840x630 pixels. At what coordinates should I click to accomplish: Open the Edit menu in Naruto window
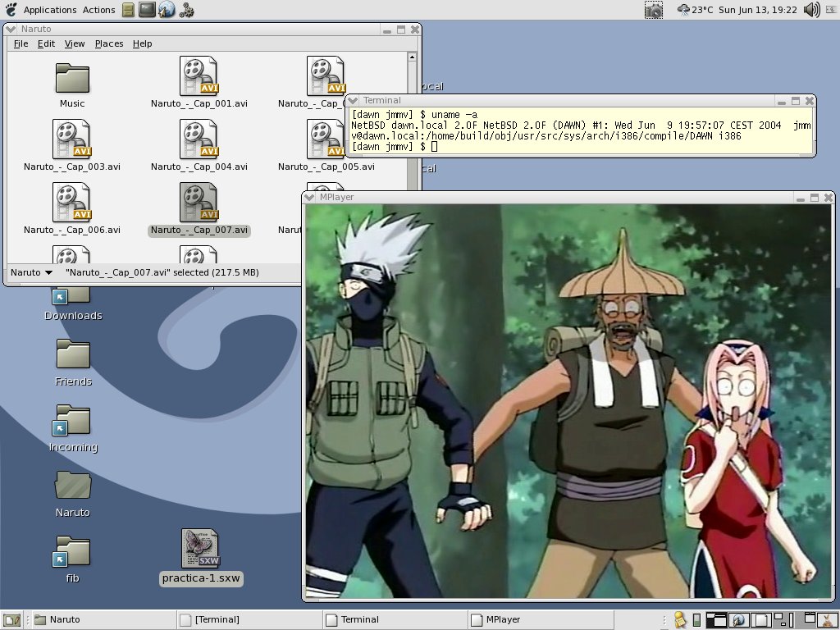(x=46, y=43)
